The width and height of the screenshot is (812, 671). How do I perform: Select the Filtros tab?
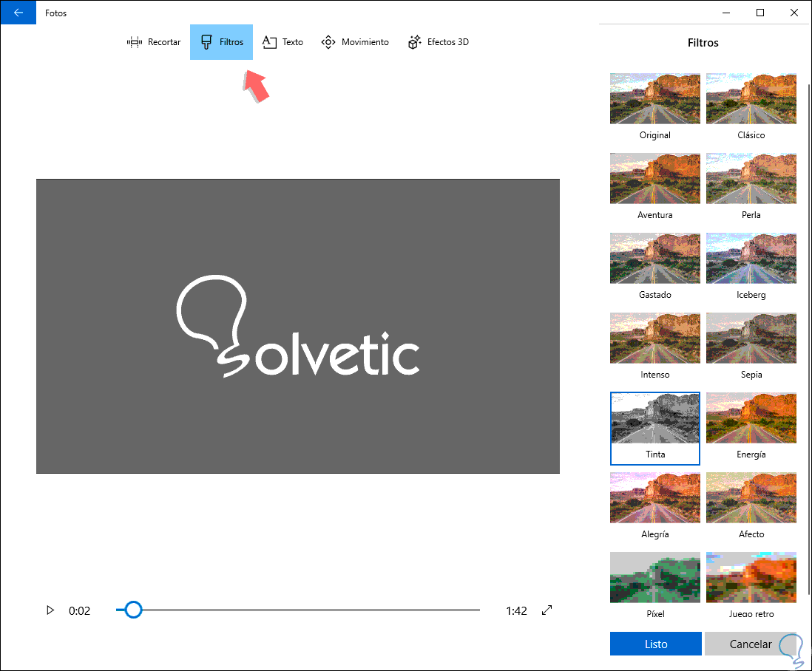click(221, 42)
